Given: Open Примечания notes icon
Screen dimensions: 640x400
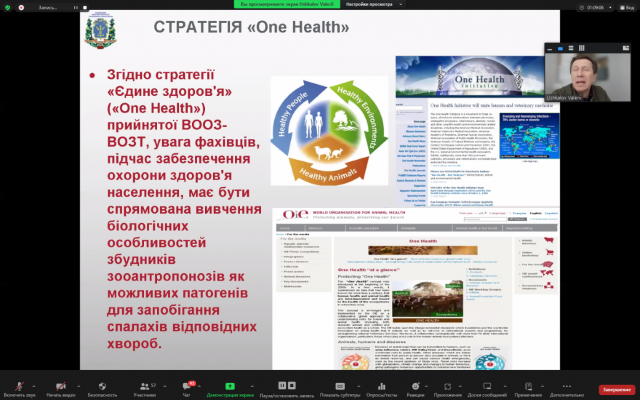Looking at the screenshot, I should click(x=528, y=386).
